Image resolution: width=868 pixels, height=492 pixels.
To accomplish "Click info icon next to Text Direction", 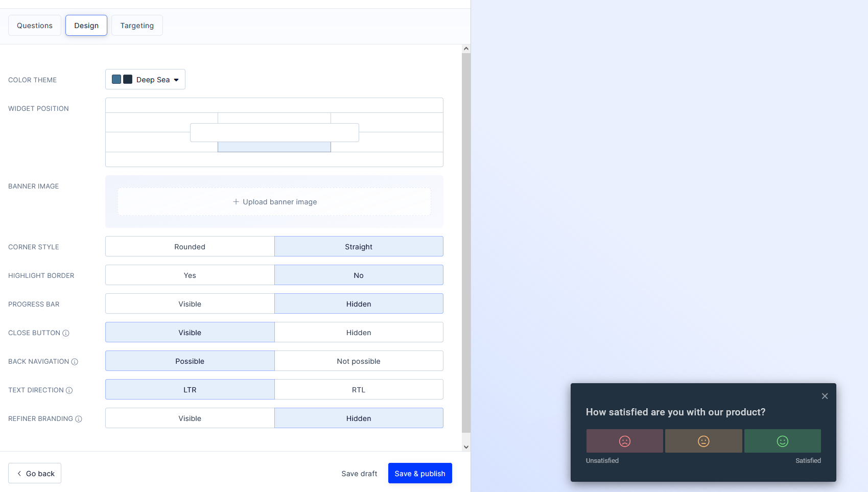I will tap(69, 390).
